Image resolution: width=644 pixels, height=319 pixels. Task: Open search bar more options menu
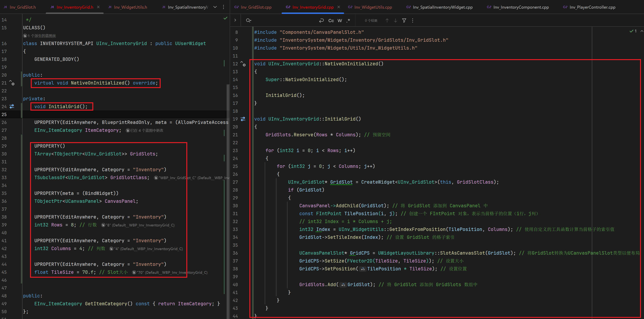coord(412,20)
